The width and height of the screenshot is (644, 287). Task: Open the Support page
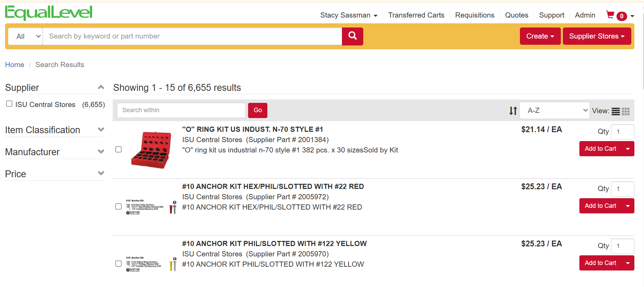coord(552,15)
